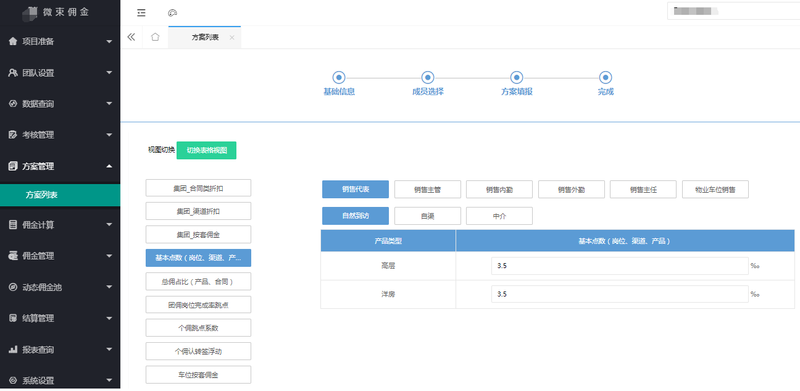Expand the 佣金管理 menu arrow

tap(109, 256)
